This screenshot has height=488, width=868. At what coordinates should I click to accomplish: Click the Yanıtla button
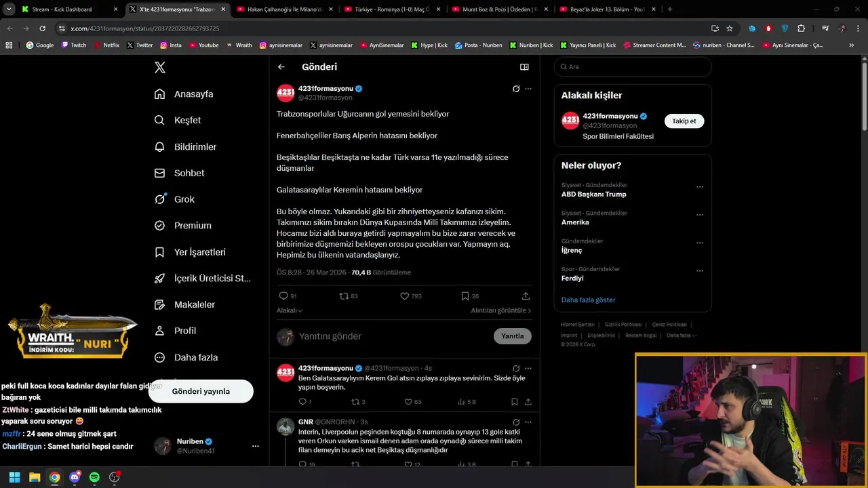click(513, 336)
